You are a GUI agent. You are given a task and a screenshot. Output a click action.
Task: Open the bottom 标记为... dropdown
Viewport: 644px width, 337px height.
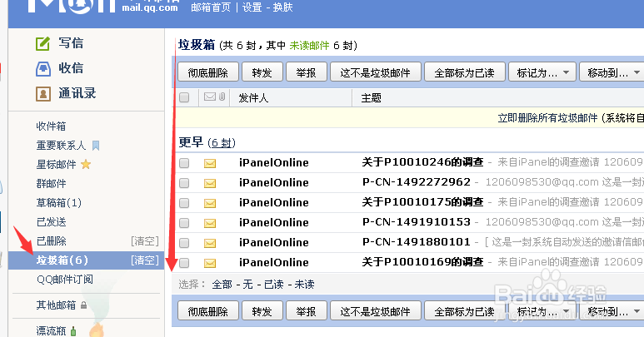[542, 311]
